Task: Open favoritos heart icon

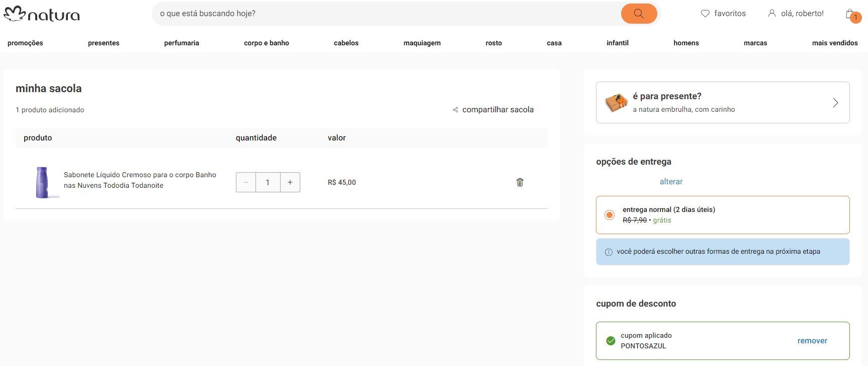Action: pyautogui.click(x=705, y=14)
